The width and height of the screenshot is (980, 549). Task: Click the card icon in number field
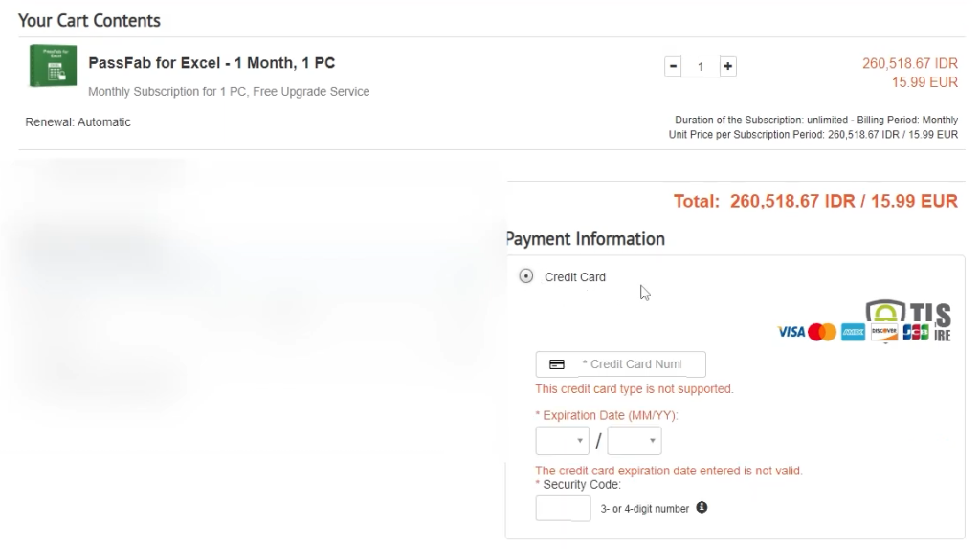(557, 364)
